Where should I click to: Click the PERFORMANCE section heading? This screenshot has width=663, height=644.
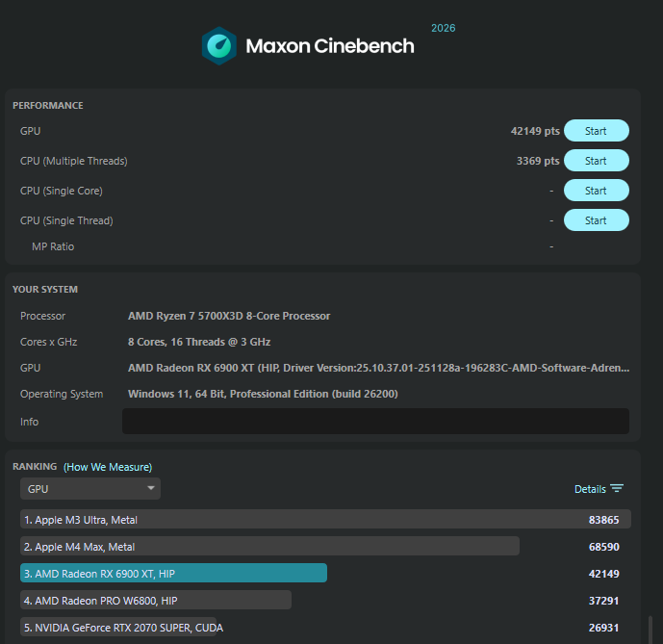point(48,105)
